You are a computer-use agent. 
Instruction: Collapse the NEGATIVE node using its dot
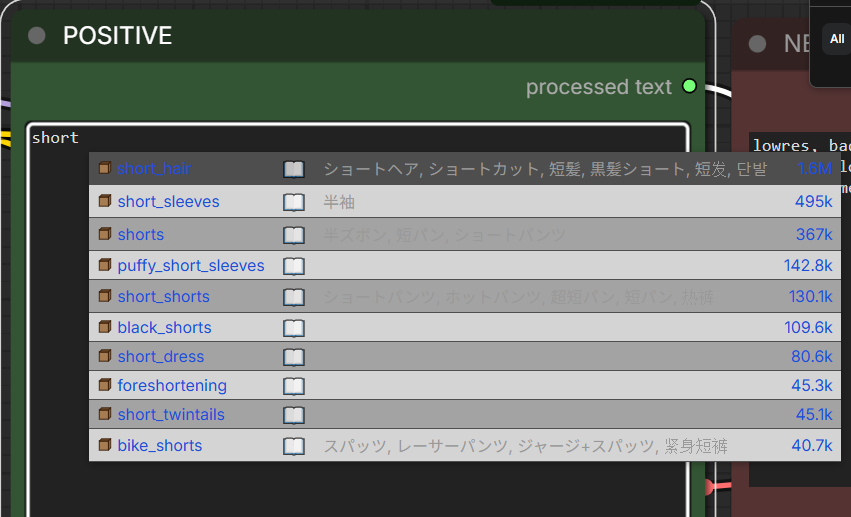click(x=757, y=43)
